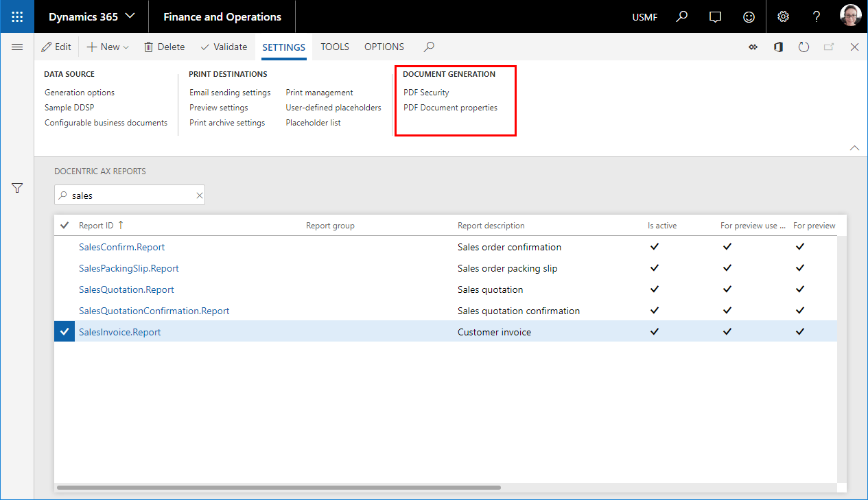Switch to the TOOLS tab

tap(335, 47)
